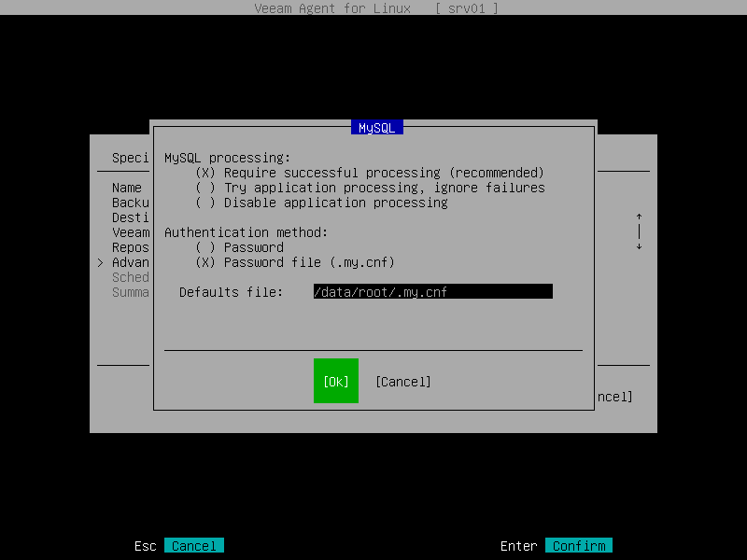Go to the Repos... wizard step

click(x=131, y=247)
